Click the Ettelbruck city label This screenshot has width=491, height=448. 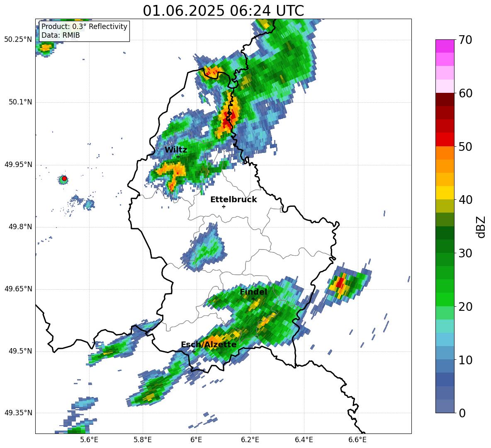[x=233, y=199]
